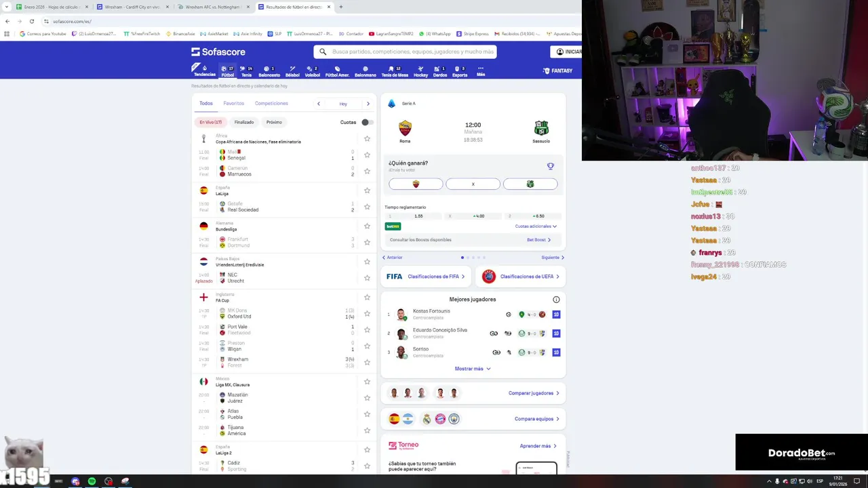Viewport: 868px width, 488px height.
Task: Open Clasificaciones de FIFA link
Action: pyautogui.click(x=426, y=277)
